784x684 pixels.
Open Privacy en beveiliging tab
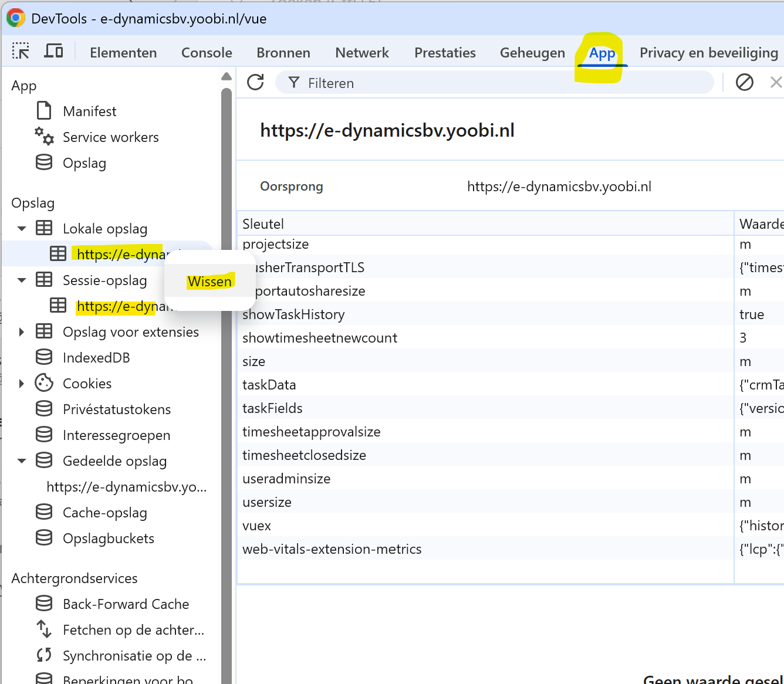(709, 53)
